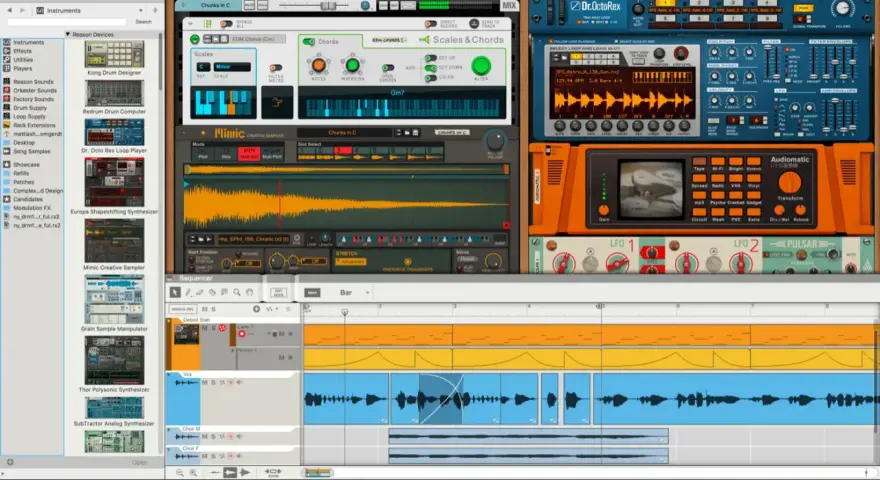
Task: Click the Mimic Master Volume knob
Action: coord(495,141)
